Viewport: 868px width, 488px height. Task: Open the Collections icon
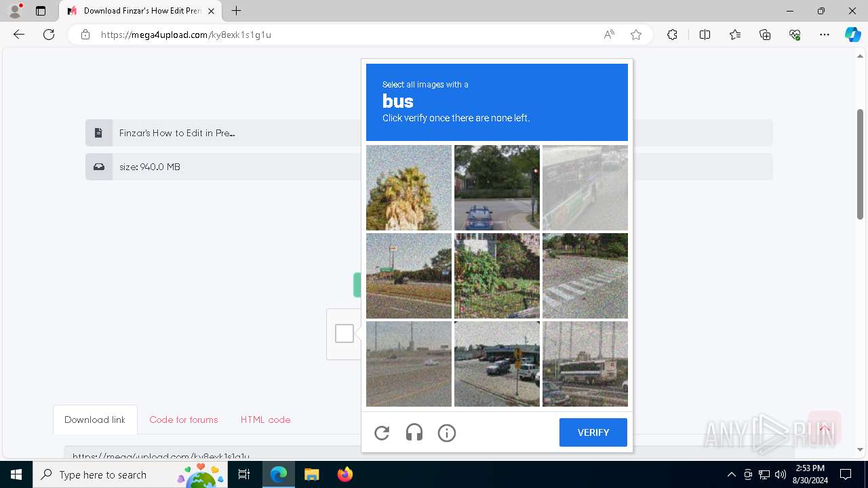[765, 35]
